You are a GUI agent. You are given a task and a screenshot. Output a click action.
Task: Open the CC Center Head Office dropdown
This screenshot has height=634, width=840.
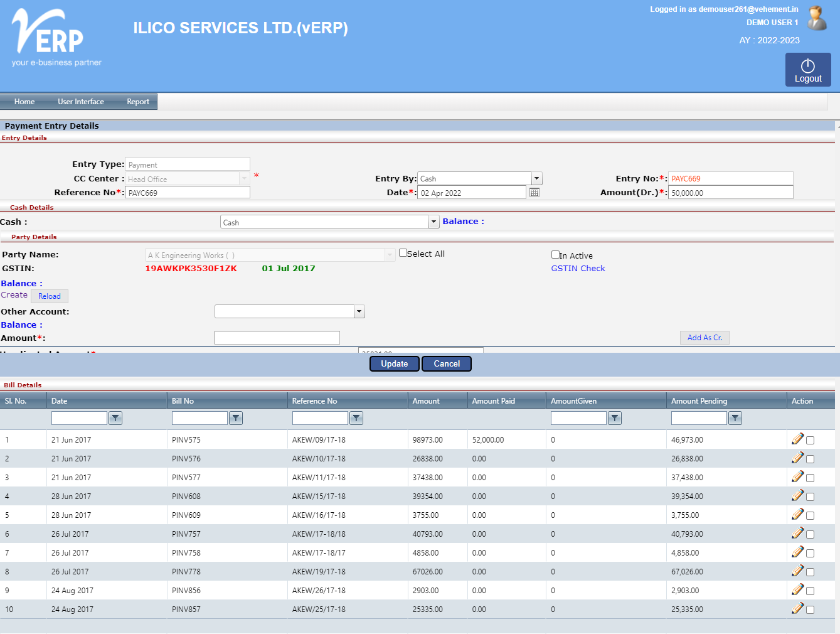244,178
